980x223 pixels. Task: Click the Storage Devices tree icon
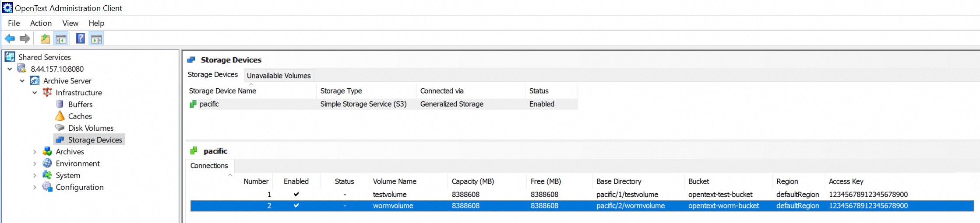[x=60, y=139]
